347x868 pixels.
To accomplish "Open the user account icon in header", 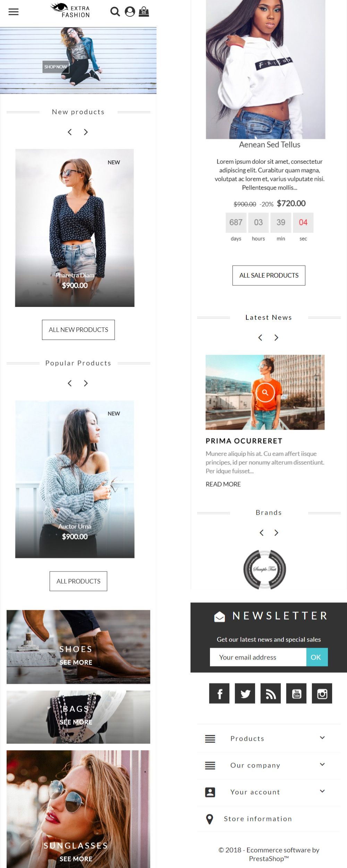I will pos(130,12).
